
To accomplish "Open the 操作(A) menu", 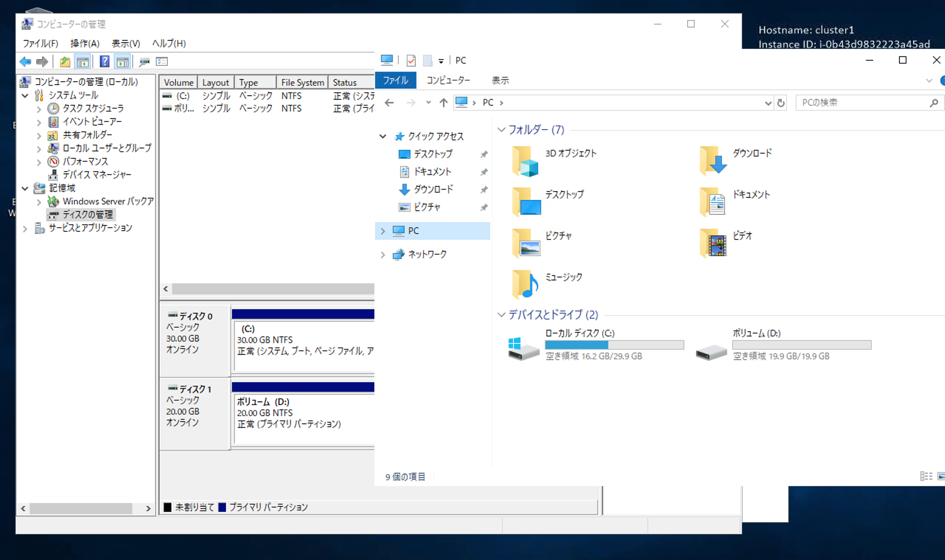I will point(85,44).
